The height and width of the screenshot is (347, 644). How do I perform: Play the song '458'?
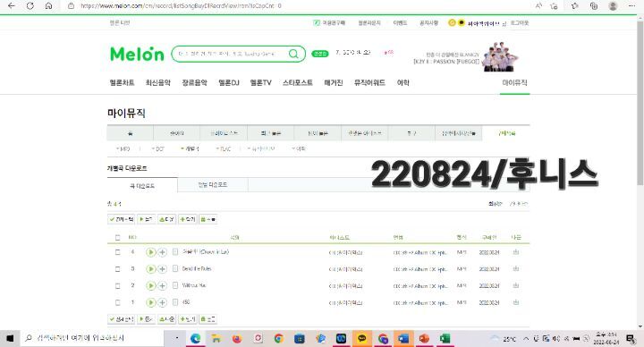[x=151, y=302]
